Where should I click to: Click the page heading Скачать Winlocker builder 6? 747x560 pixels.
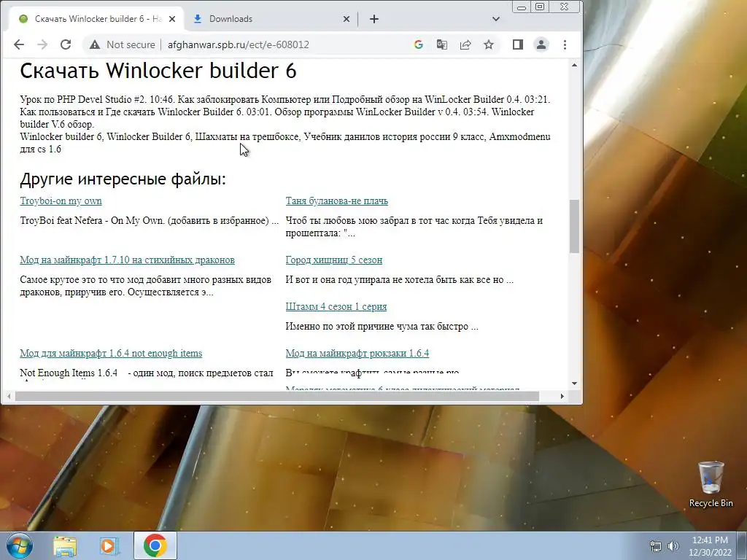tap(158, 71)
